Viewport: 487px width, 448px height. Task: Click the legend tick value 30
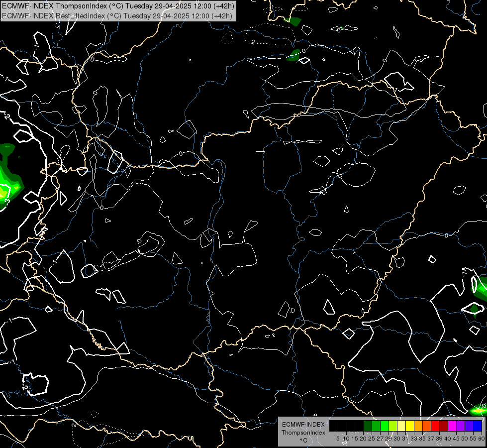[397, 439]
